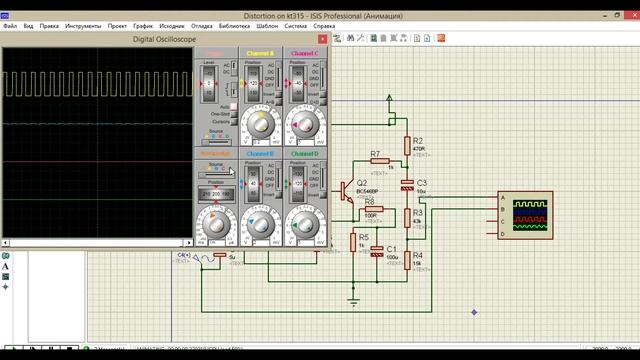Click the application icon in title bar
The width and height of the screenshot is (640, 360).
[x=4, y=16]
